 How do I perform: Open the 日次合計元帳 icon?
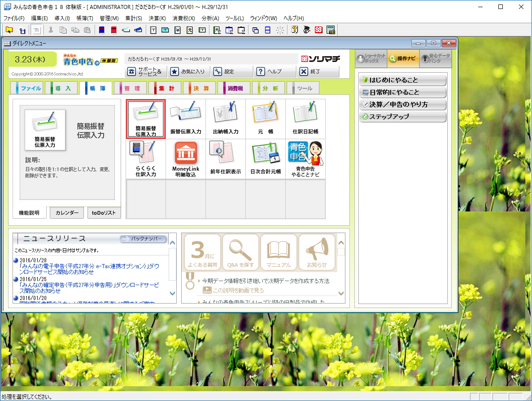click(x=265, y=159)
